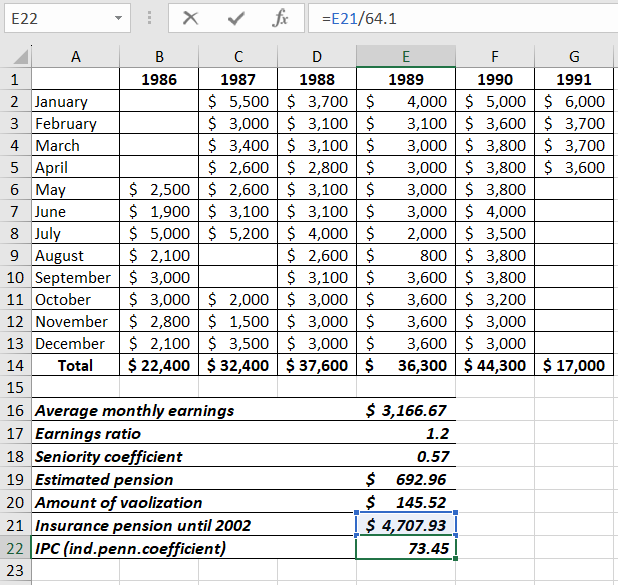Select row 14 header
The image size is (618, 585).
click(15, 365)
